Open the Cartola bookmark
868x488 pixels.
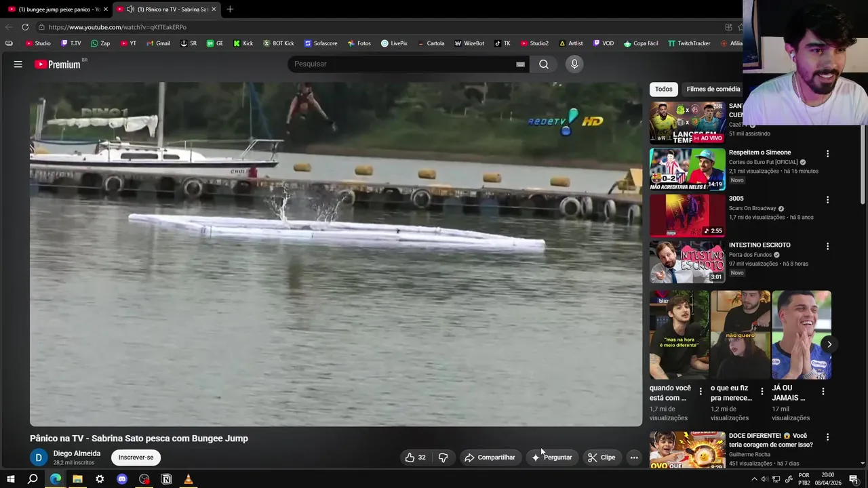click(431, 43)
